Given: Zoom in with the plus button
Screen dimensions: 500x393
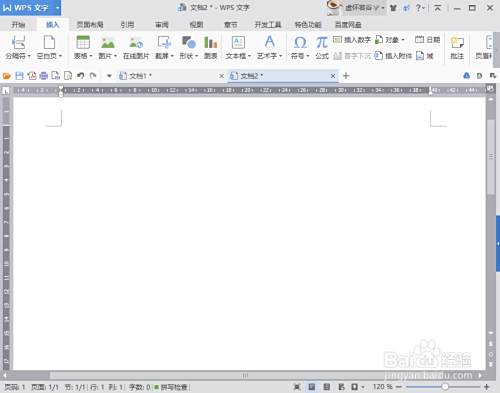Looking at the screenshot, I should point(487,387).
